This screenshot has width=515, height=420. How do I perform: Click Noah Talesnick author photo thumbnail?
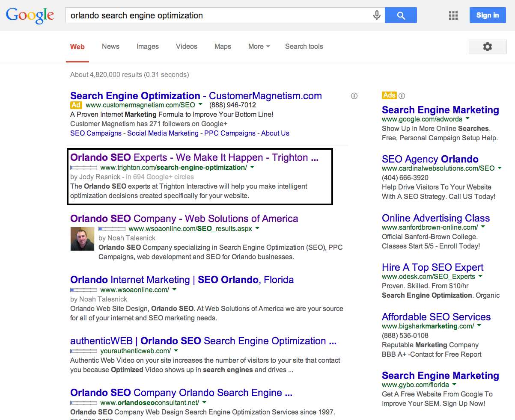(x=82, y=238)
